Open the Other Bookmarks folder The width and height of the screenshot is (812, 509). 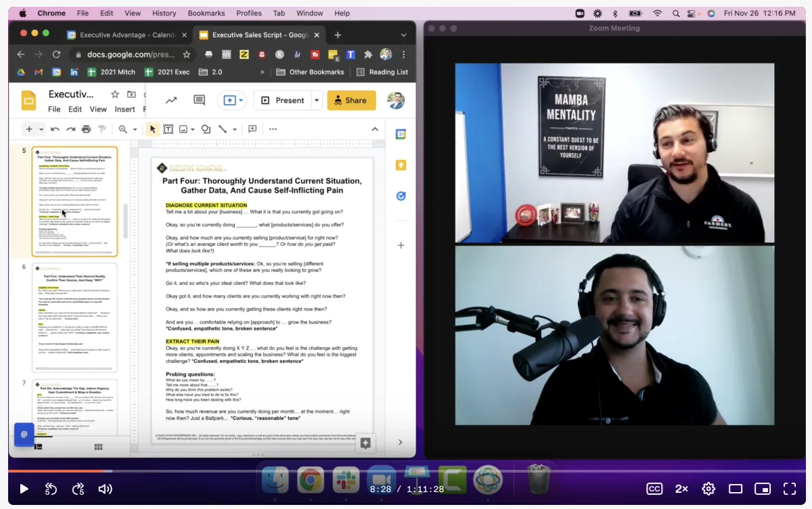pyautogui.click(x=311, y=72)
